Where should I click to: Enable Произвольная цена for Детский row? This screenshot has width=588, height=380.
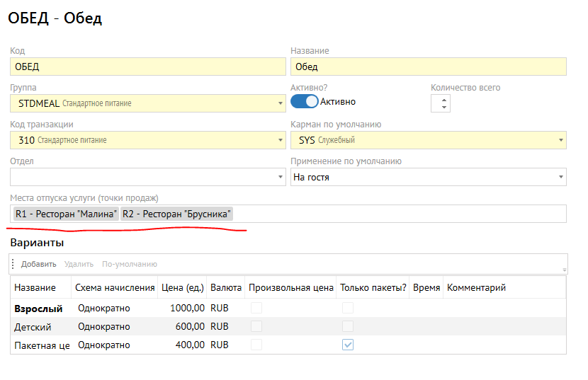click(x=256, y=327)
